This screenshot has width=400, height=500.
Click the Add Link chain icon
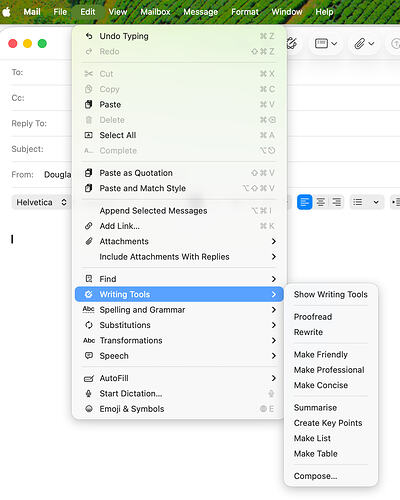coord(89,226)
